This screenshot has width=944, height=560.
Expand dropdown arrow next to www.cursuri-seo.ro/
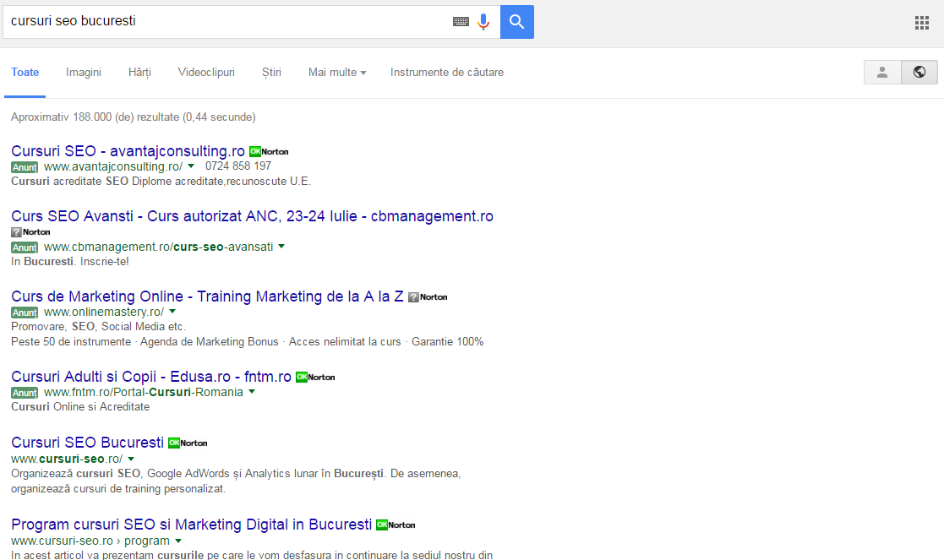[131, 459]
